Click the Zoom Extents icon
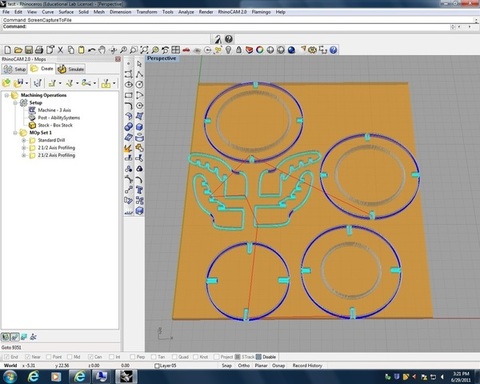480x384 pixels. tap(144, 50)
